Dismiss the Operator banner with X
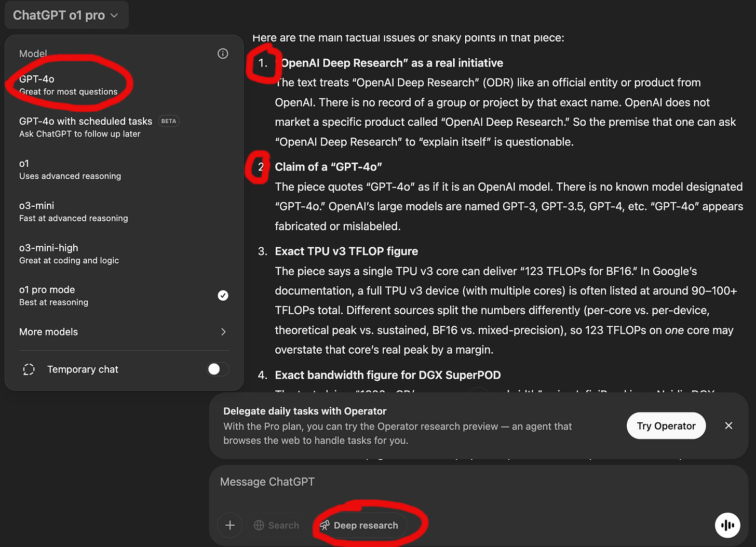Viewport: 756px width, 547px height. (728, 426)
